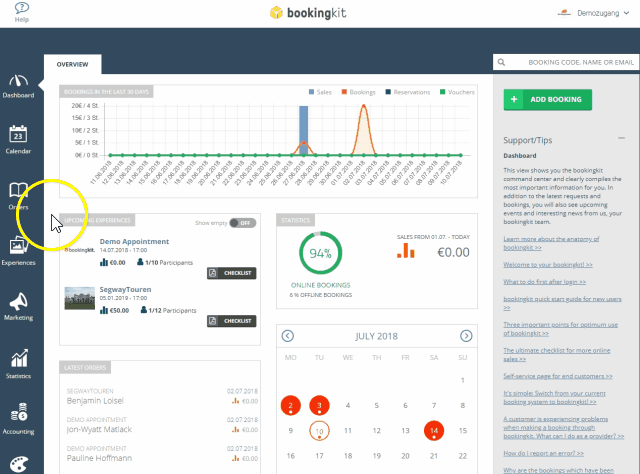Open the Demo Appointment experience link
This screenshot has height=474, width=640.
pyautogui.click(x=134, y=241)
